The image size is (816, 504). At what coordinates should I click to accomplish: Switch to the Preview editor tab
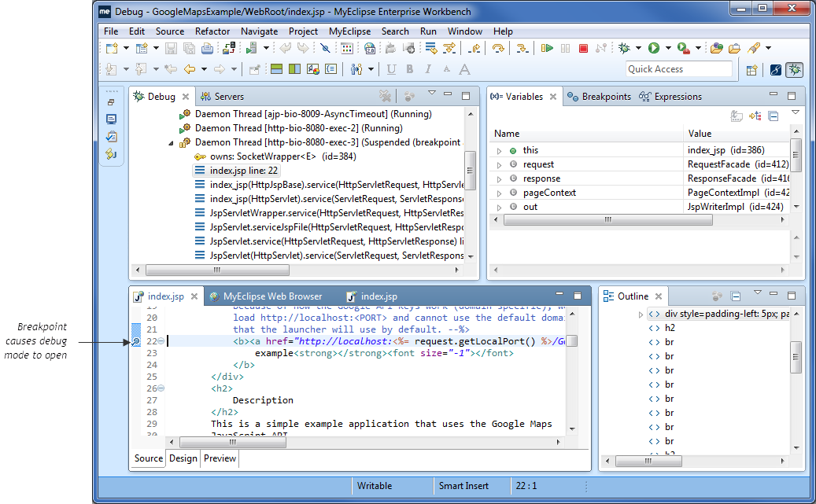pyautogui.click(x=220, y=458)
